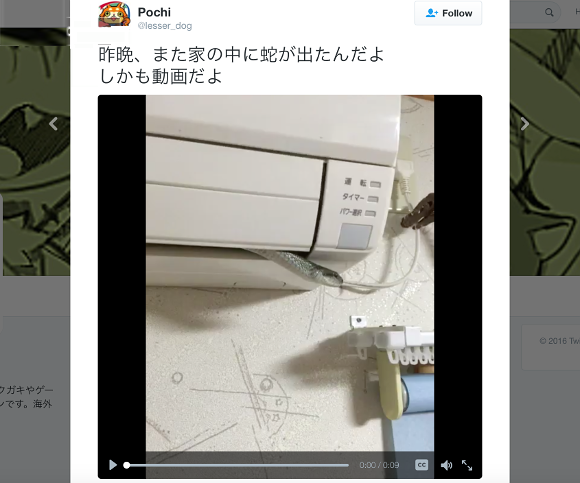Open the @lesser_dog handle link
Image resolution: width=580 pixels, height=483 pixels.
click(165, 26)
